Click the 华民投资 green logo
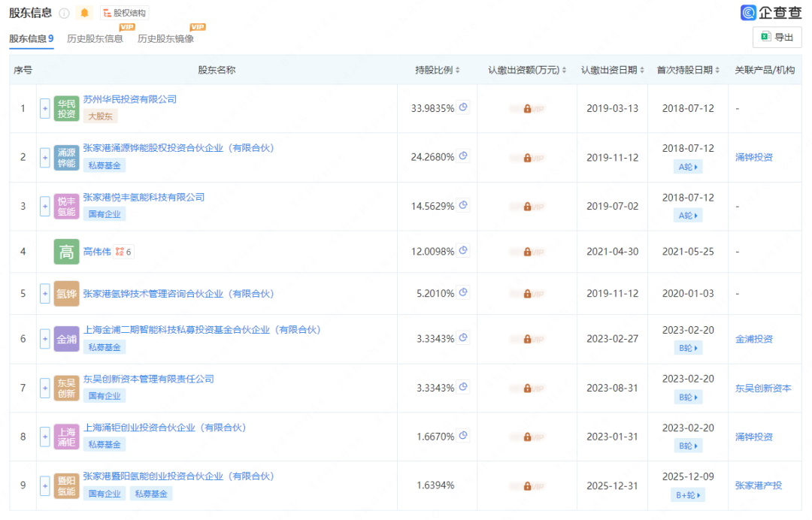812x520 pixels. [66, 108]
